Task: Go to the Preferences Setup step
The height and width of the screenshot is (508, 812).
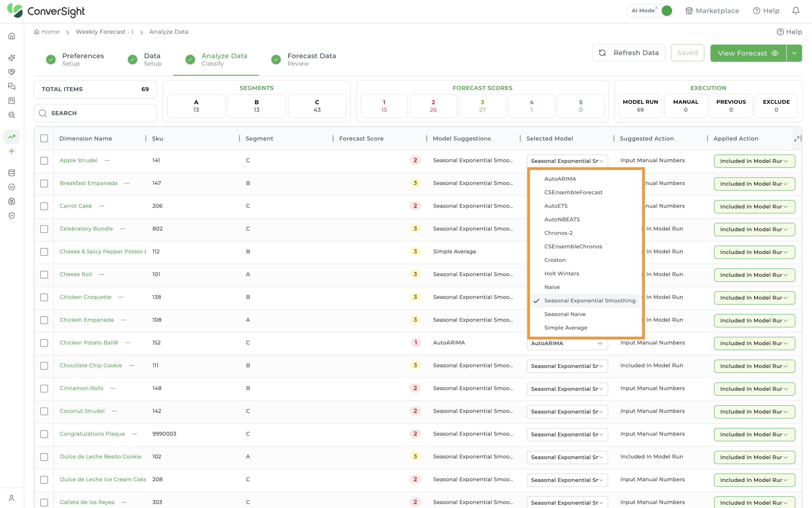Action: tap(75, 60)
